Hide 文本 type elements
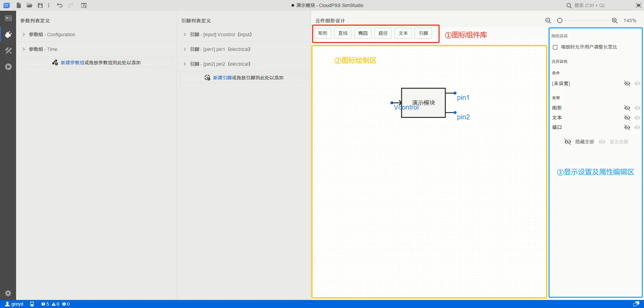Screen dimensions: 644x308 (x=627, y=118)
